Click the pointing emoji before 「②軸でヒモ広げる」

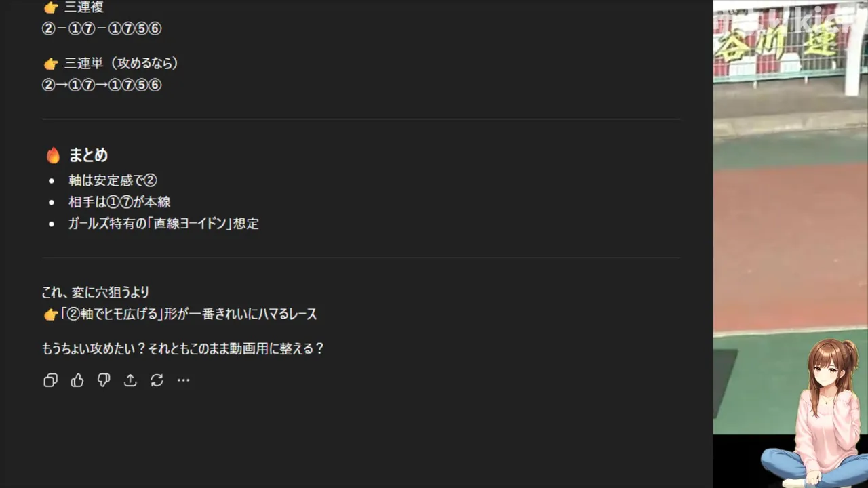pyautogui.click(x=50, y=314)
